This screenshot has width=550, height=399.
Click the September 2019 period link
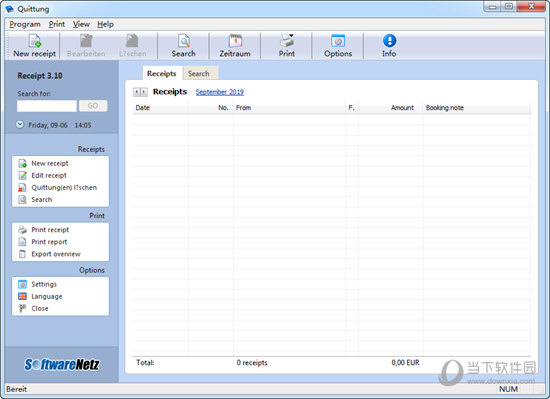click(x=220, y=92)
